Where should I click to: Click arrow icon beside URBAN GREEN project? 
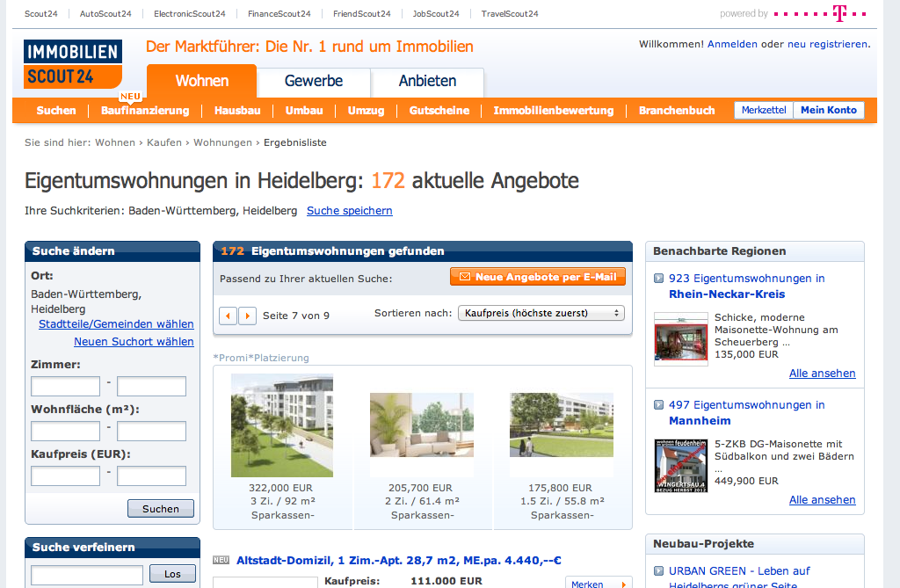[x=659, y=571]
